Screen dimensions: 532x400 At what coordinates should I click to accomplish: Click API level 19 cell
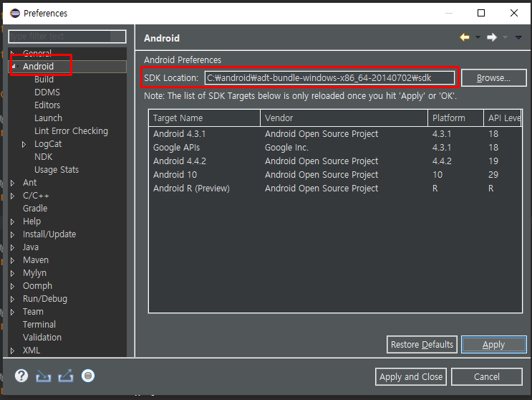pos(493,161)
